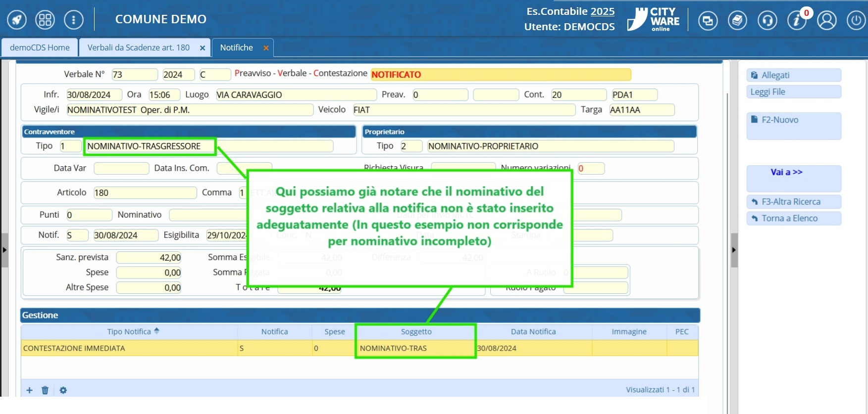Click the Luogo input field
The height and width of the screenshot is (414, 868).
pos(296,95)
